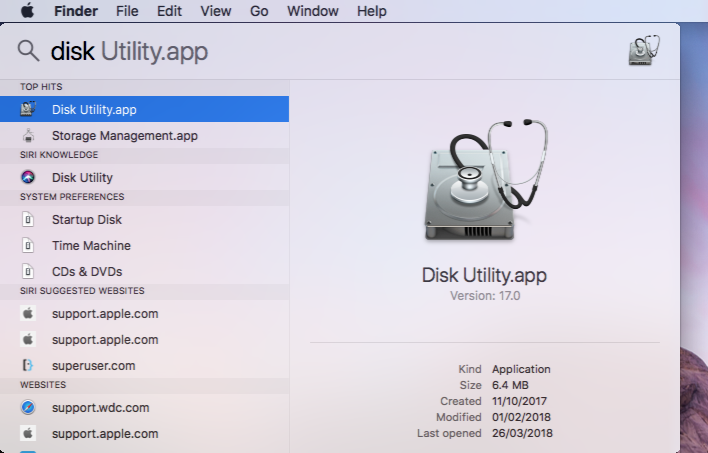Click the Startup Disk preference icon
708x453 pixels.
[29, 219]
